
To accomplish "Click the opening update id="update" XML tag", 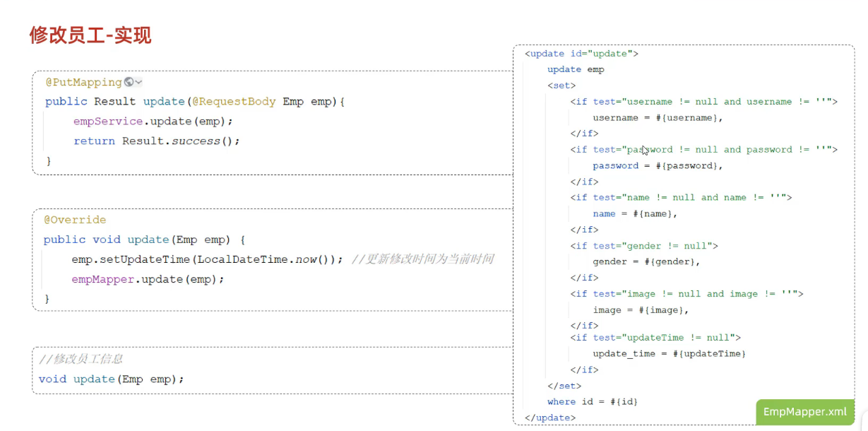I will tap(581, 54).
